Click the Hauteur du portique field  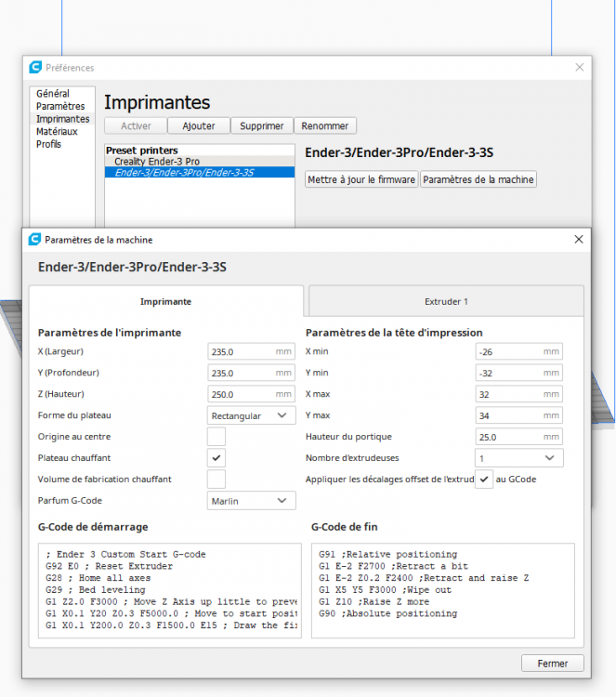[519, 437]
